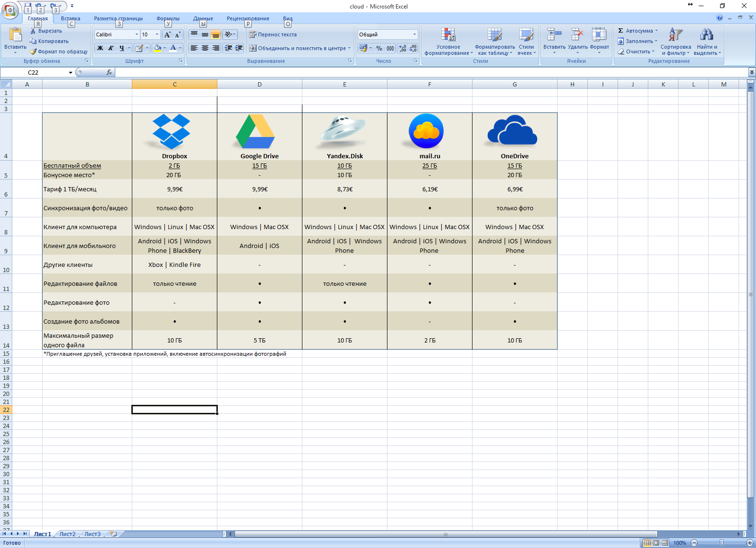Decrease the decimal places

(413, 48)
